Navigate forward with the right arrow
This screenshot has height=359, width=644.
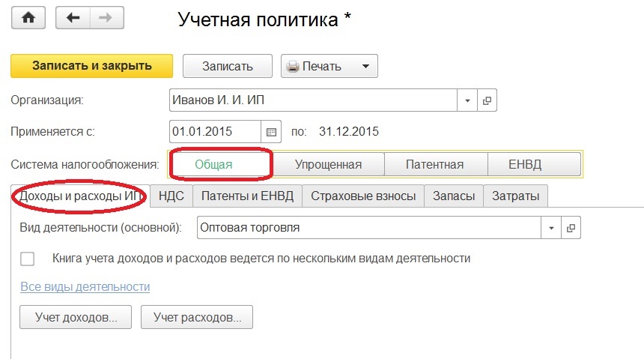106,18
